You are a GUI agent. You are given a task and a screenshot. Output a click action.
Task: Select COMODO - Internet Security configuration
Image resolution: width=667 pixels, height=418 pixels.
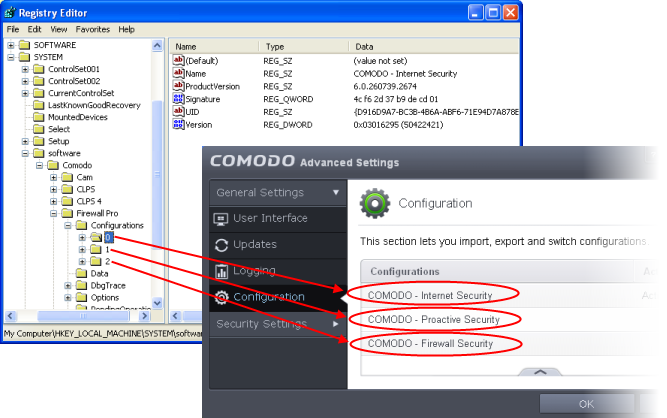tap(430, 296)
